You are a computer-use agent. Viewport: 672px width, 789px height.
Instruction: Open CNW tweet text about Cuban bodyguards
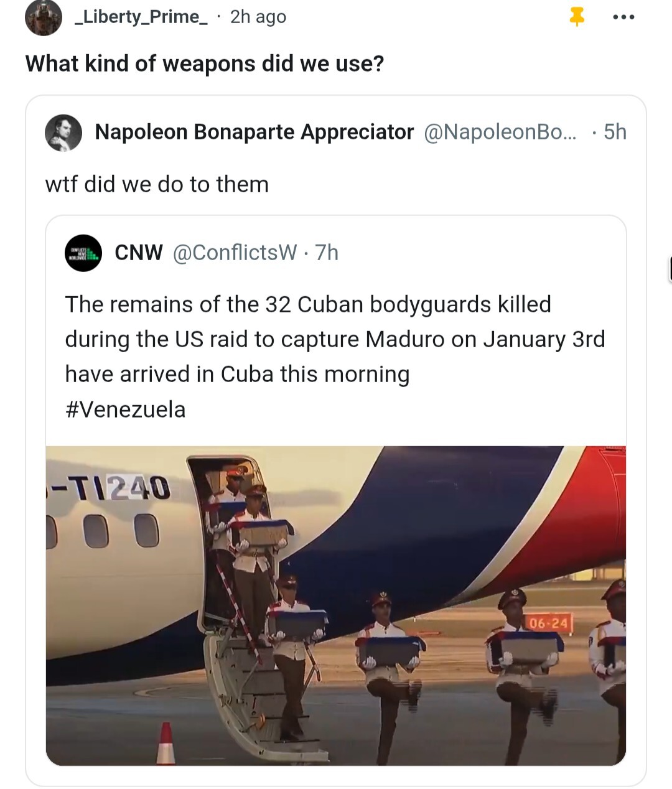(x=335, y=339)
